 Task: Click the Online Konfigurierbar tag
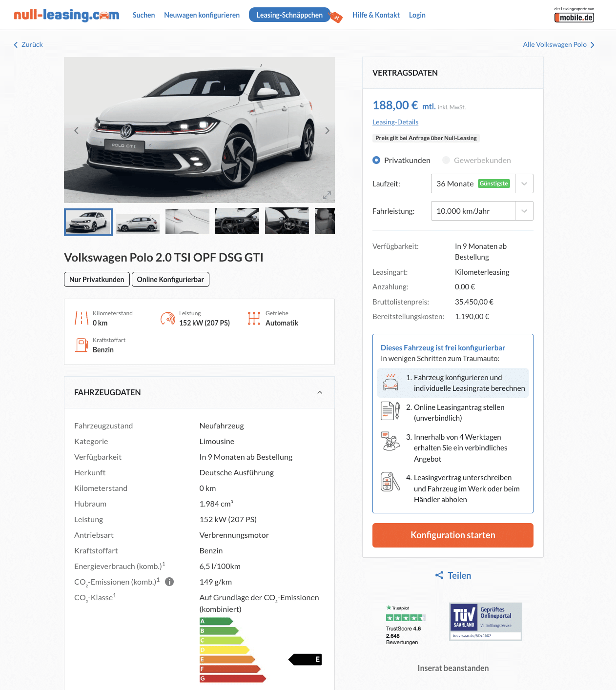point(170,280)
